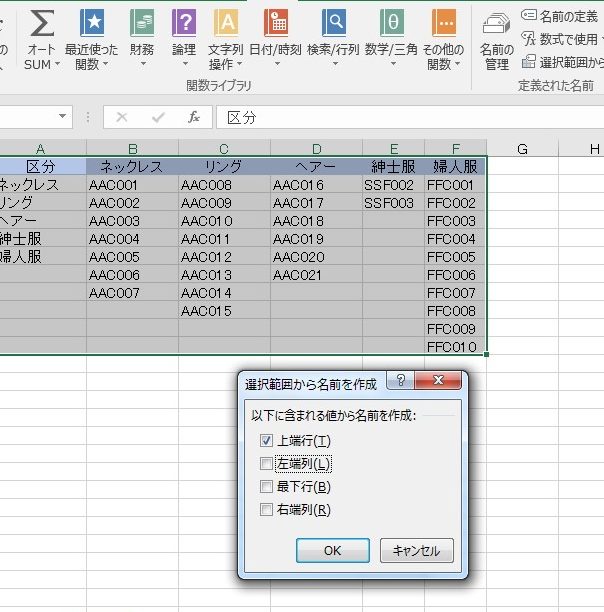The image size is (604, 612).
Task: Expand the 数学/三角 dropdown arrow
Action: pos(393,64)
